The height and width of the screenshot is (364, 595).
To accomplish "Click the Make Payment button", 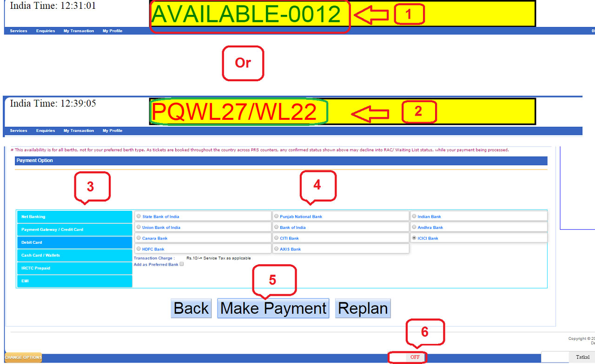I will 273,308.
